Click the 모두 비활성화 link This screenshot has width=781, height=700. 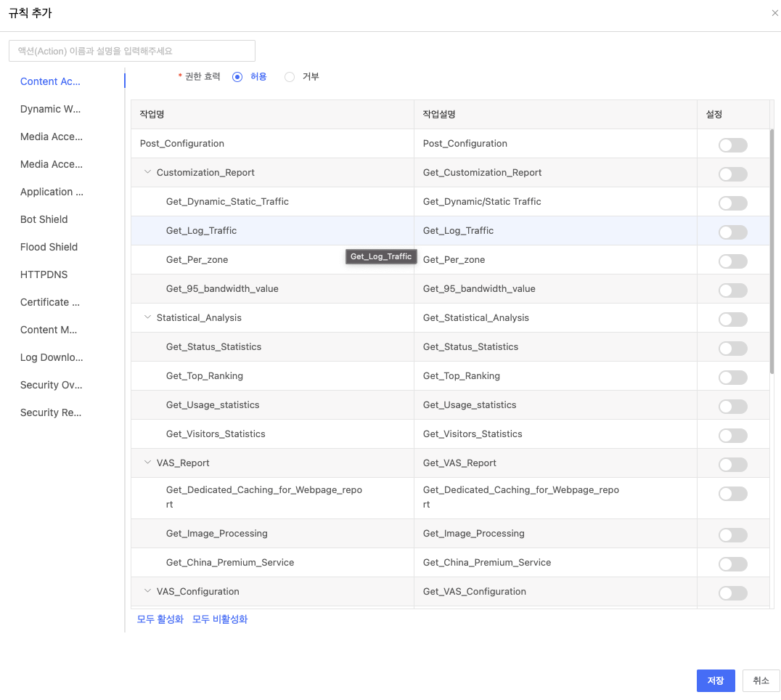coord(220,619)
